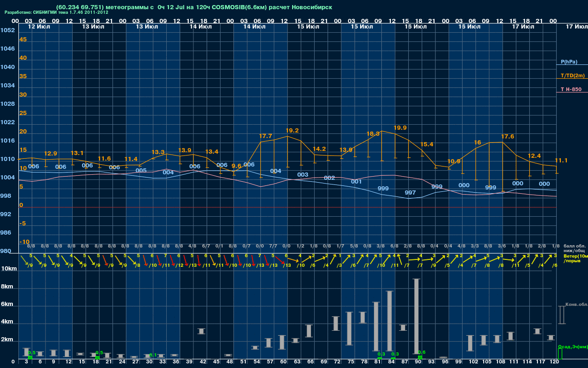Click the 12.4 temperature value
The height and width of the screenshot is (368, 588).
(x=534, y=156)
